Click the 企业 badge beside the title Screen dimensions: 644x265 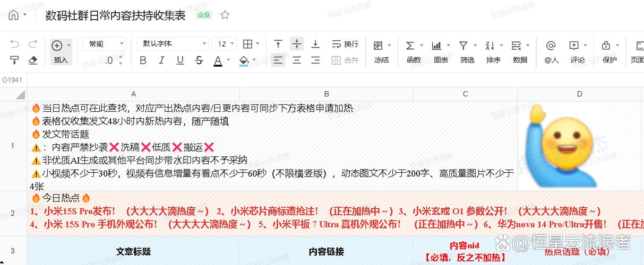pos(204,15)
